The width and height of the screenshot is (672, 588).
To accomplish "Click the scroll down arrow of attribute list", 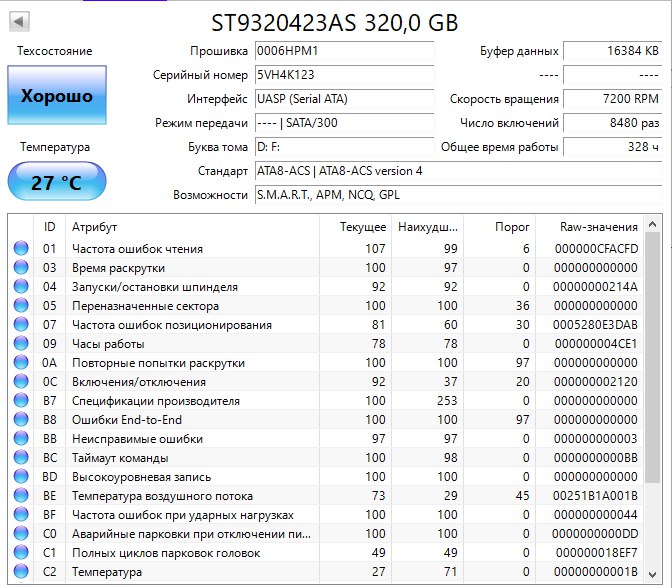I will pyautogui.click(x=652, y=574).
